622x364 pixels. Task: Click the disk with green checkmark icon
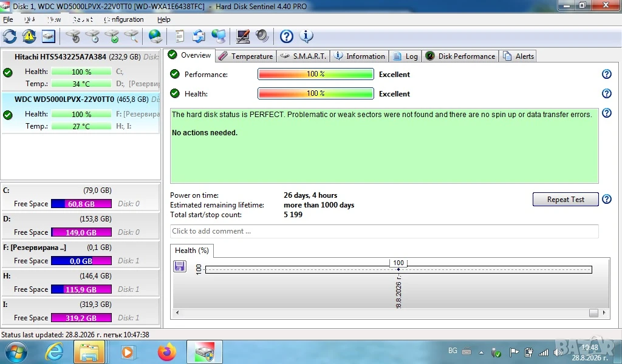click(x=112, y=36)
